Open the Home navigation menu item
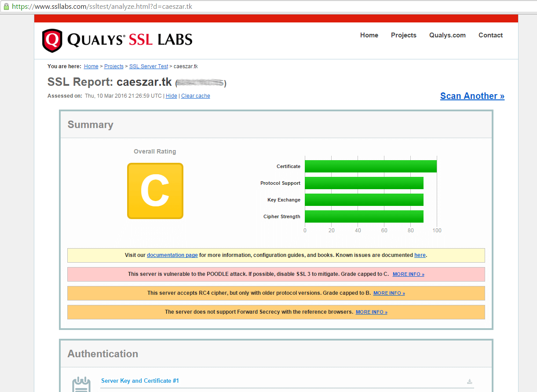This screenshot has height=392, width=537. [369, 35]
